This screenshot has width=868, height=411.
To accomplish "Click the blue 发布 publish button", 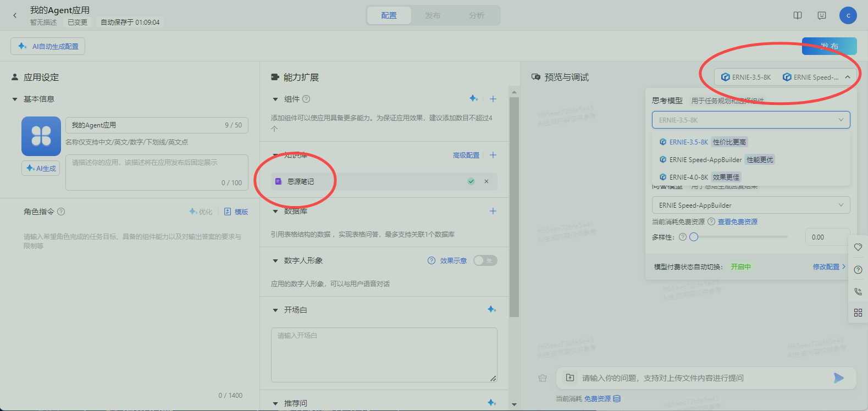I will pyautogui.click(x=830, y=46).
